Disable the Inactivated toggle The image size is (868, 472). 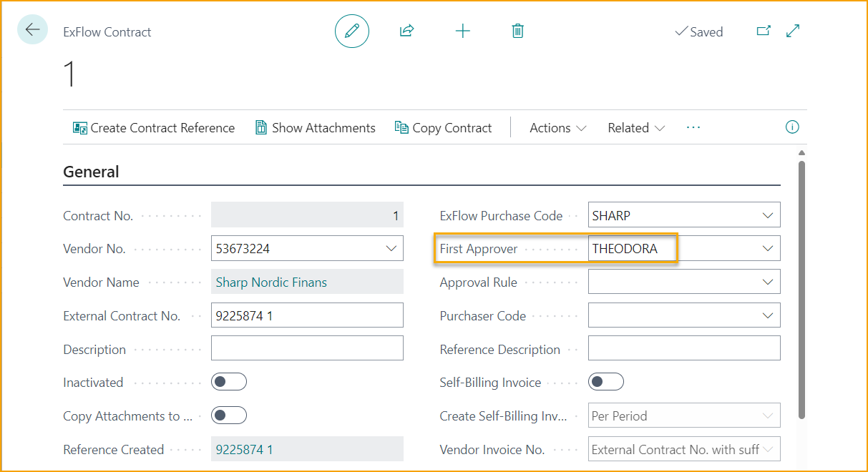[x=229, y=381]
